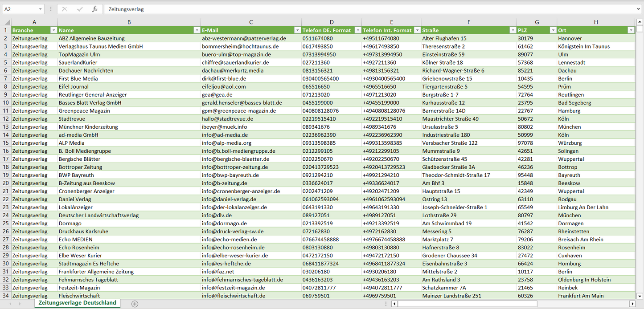
Task: Open the PLZ column filter dropdown
Action: point(553,30)
